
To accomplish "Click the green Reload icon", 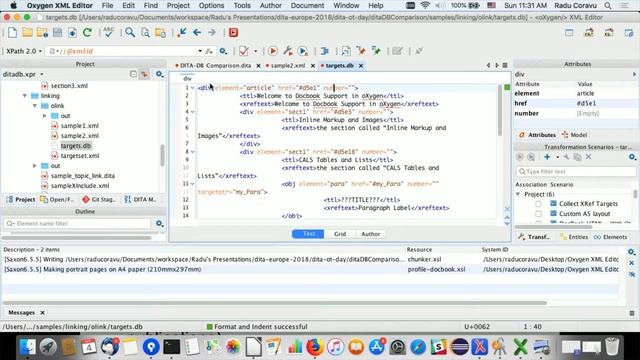I will [87, 33].
